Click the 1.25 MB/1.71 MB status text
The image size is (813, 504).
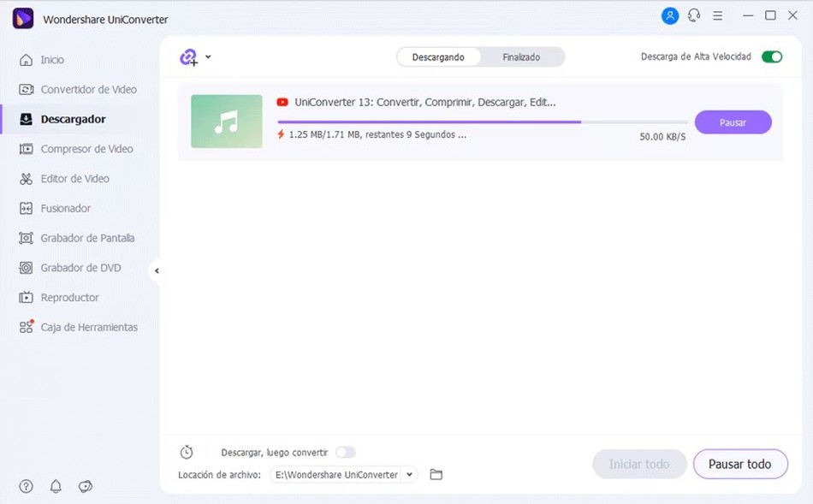coord(377,135)
